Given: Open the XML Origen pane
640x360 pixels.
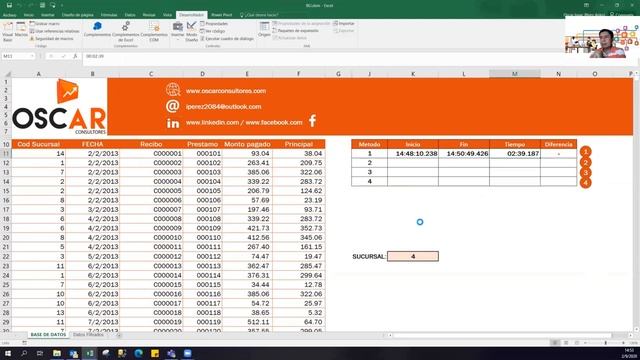Looking at the screenshot, I should tap(264, 29).
